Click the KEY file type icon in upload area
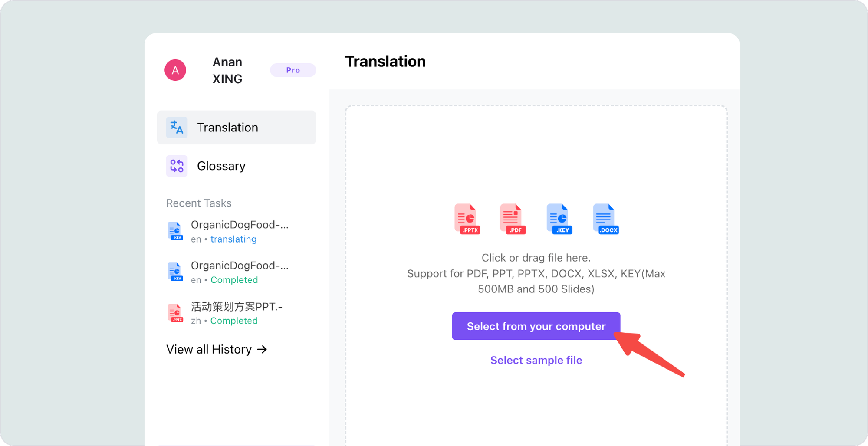 [x=559, y=219]
